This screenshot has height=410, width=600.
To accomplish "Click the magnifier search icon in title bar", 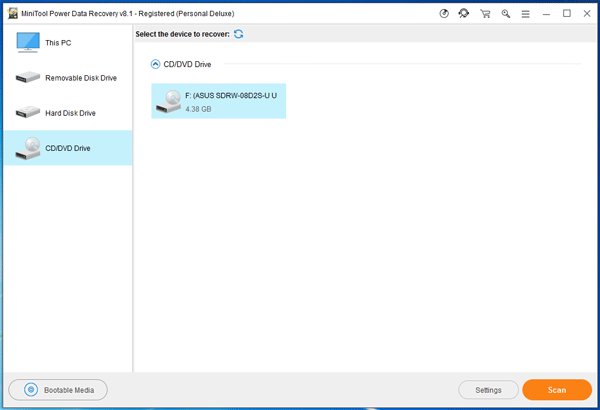I will (x=506, y=14).
